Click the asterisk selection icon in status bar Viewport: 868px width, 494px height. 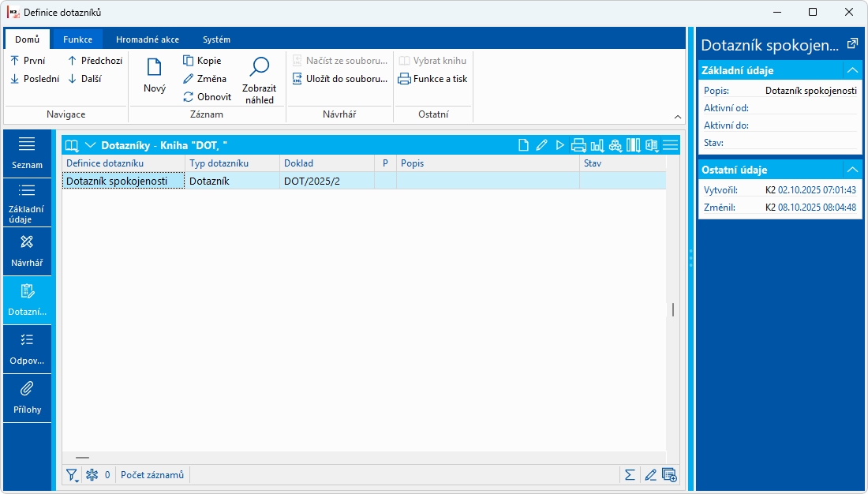coord(92,474)
